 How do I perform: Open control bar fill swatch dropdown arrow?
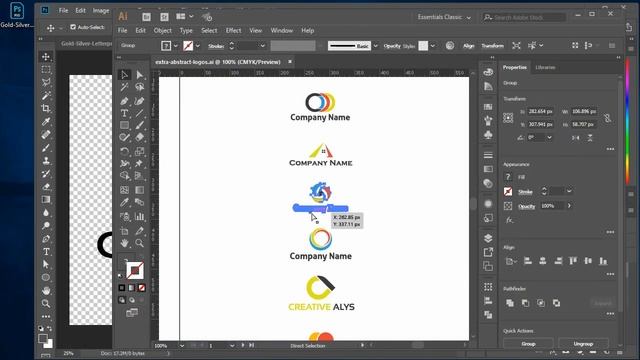[x=176, y=46]
